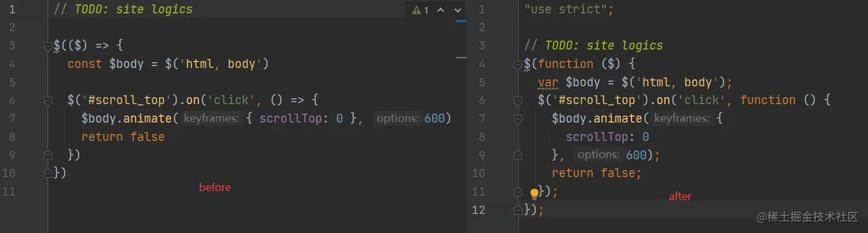Click the blue stripe marker at top of left editor
The height and width of the screenshot is (233, 868).
click(x=461, y=22)
